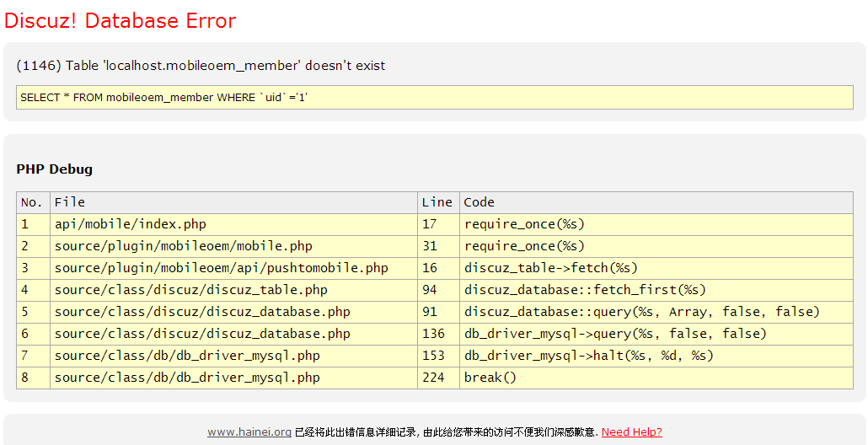Image resolution: width=868 pixels, height=445 pixels.
Task: Select the break() code cell
Action: pos(656,378)
